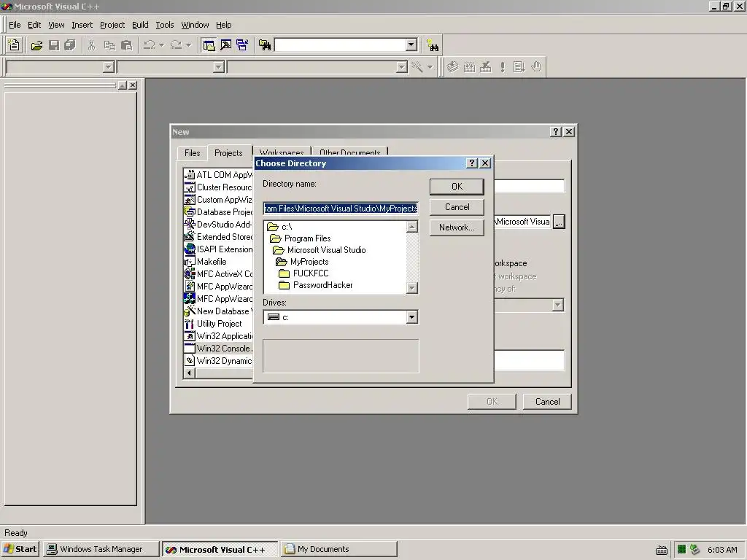Image resolution: width=747 pixels, height=560 pixels.
Task: Switch to Windows Task Manager taskbar button
Action: coord(101,549)
